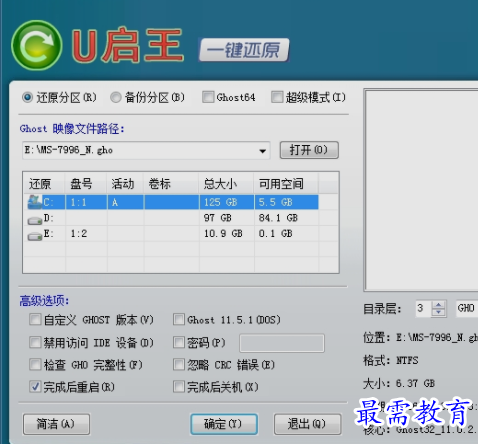Viewport: 478px width, 444px height.
Task: Decrease the 目录层 value with down arrow
Action: pyautogui.click(x=438, y=312)
